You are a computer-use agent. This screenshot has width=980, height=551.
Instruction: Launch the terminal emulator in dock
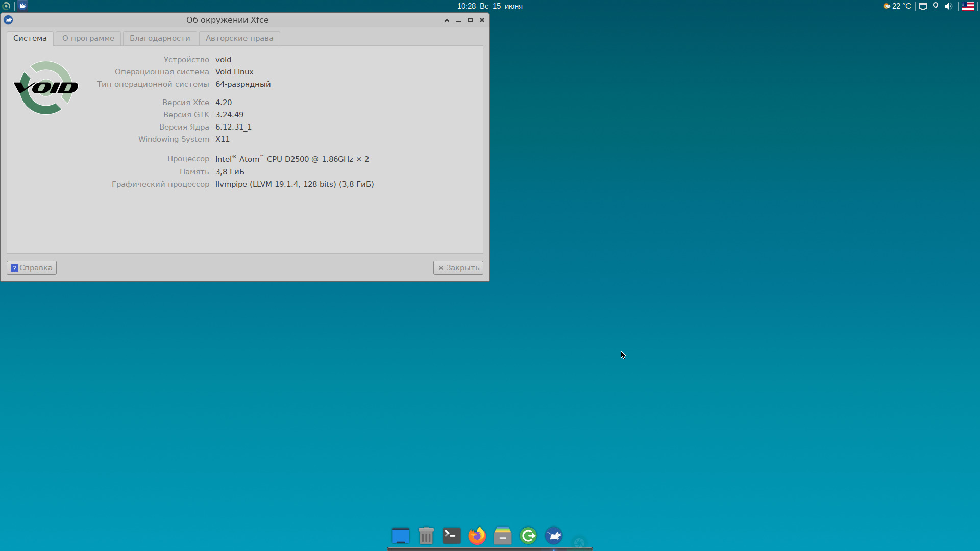[x=451, y=536]
